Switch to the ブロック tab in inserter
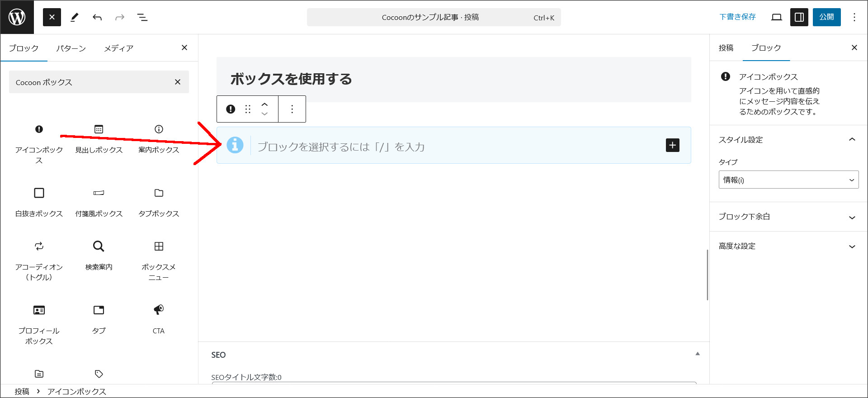Image resolution: width=868 pixels, height=398 pixels. (x=24, y=48)
